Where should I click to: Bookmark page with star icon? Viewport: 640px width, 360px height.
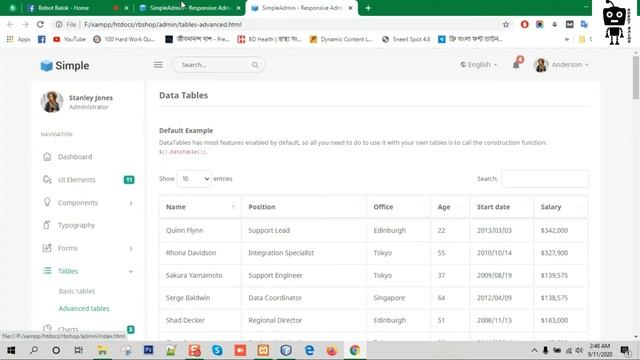tap(506, 24)
